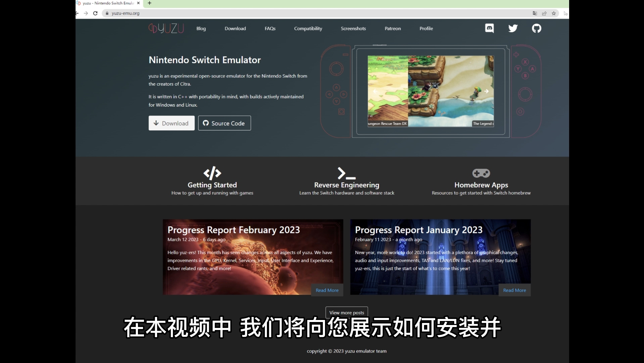Select the yuzu browser tab
Viewport: 644px width, 363px height.
108,3
